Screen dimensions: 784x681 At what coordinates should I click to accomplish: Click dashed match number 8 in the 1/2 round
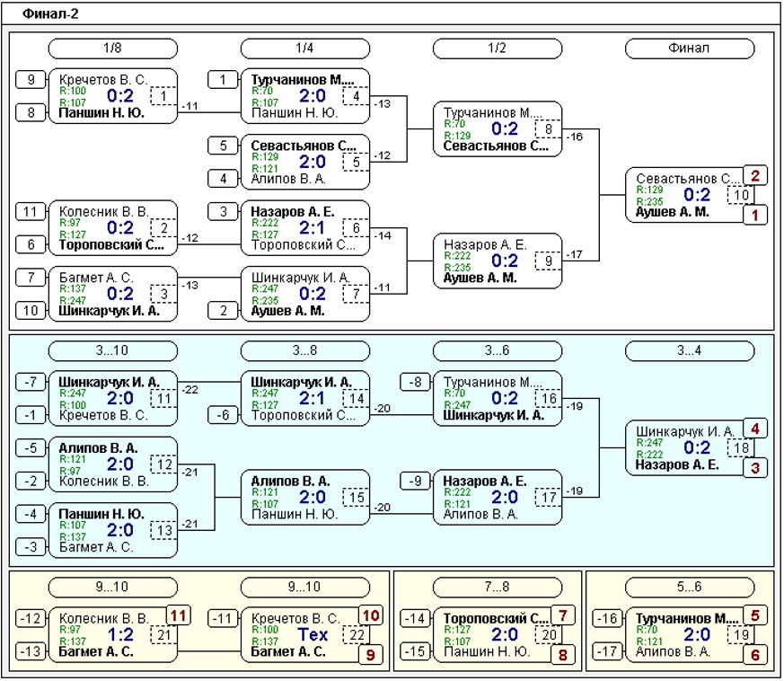pyautogui.click(x=548, y=129)
